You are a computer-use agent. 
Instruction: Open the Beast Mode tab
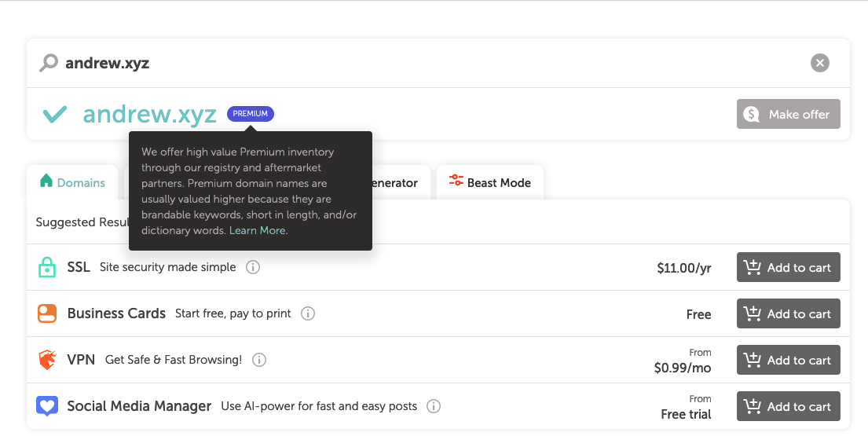coord(490,183)
